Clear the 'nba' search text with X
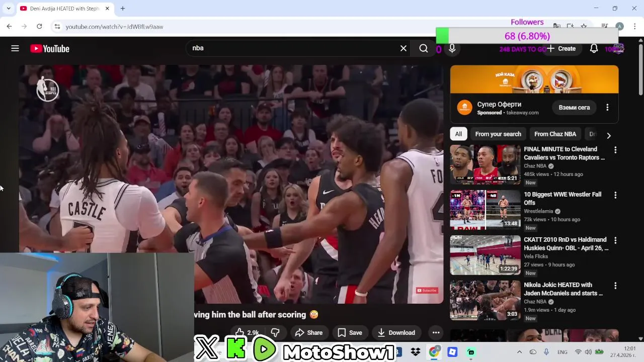This screenshot has width=644, height=362. coord(404,48)
